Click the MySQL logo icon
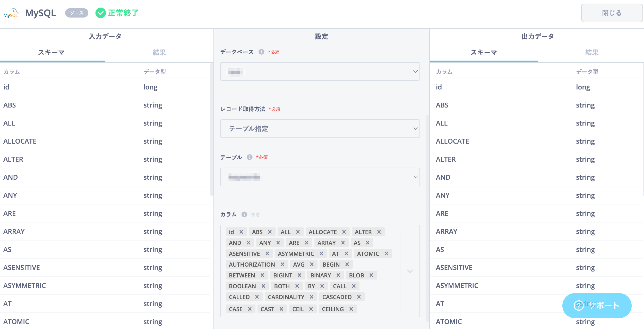The image size is (644, 329). click(11, 13)
